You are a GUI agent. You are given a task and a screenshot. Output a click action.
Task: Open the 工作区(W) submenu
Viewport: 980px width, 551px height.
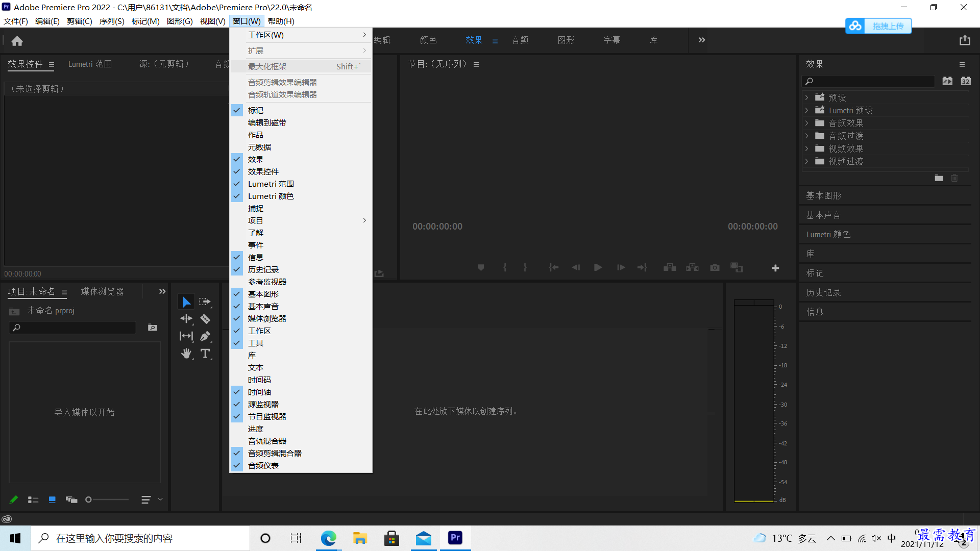(301, 35)
